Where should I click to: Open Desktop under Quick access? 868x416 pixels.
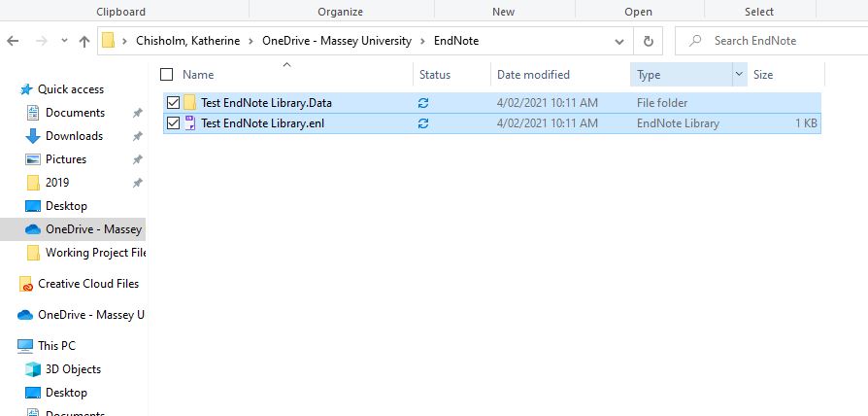click(x=66, y=205)
